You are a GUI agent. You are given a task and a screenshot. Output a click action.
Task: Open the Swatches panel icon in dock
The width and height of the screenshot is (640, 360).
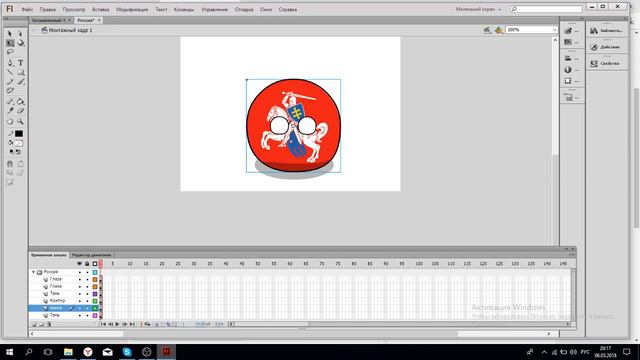click(568, 42)
